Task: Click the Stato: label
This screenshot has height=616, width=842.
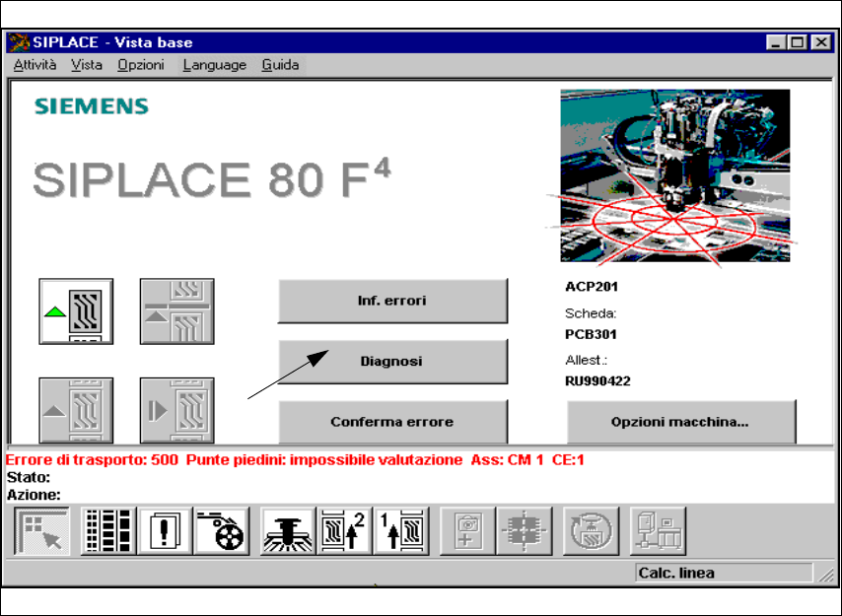Action: 29,477
